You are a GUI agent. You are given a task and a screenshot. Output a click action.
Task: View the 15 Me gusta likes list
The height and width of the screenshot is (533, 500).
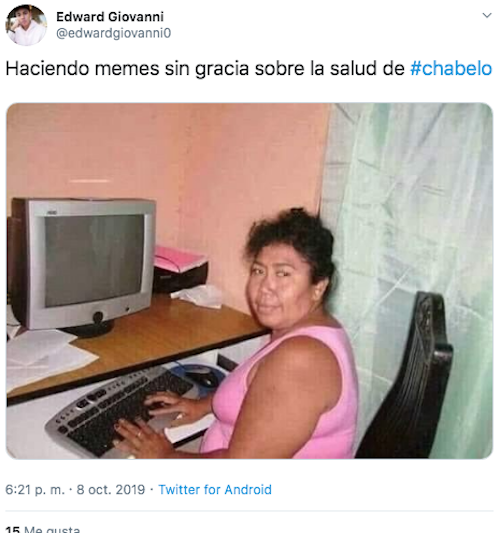click(43, 529)
